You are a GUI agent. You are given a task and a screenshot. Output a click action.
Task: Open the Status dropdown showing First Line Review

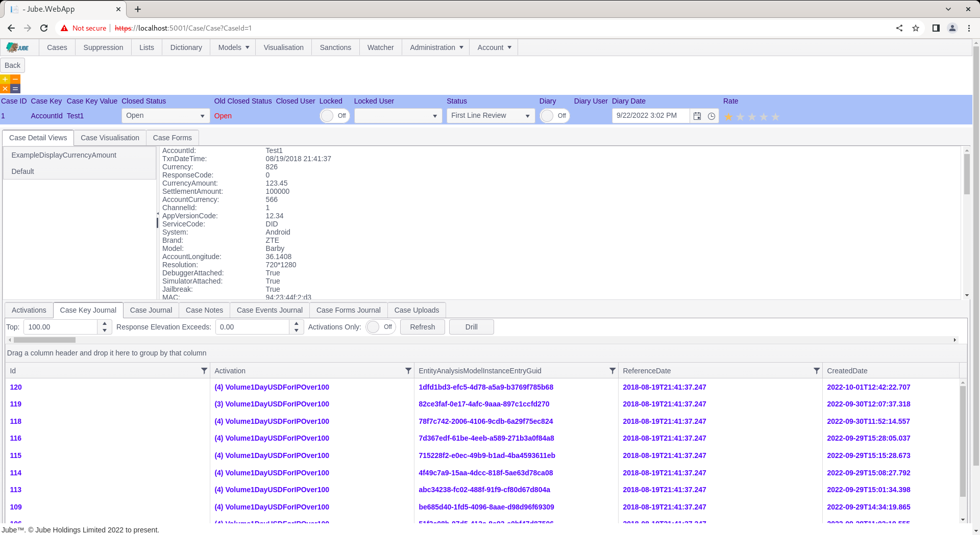click(x=491, y=116)
